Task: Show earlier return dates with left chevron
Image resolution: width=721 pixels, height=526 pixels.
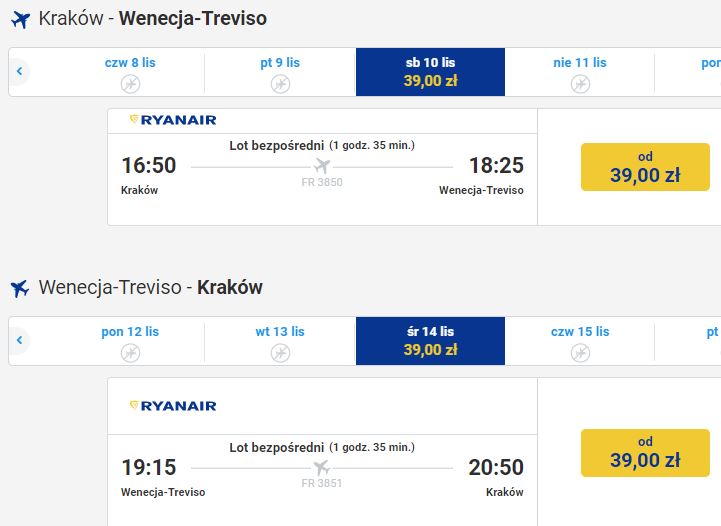Action: (19, 340)
